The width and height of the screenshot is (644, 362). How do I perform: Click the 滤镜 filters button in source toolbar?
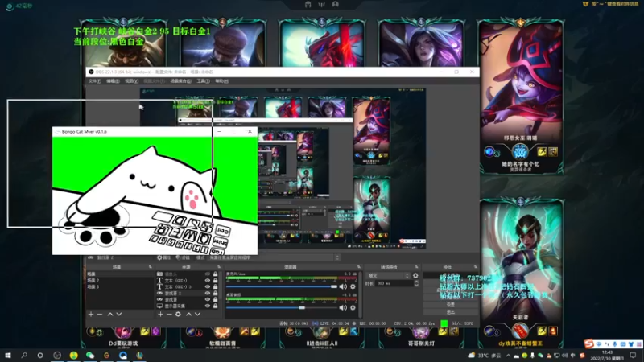coord(183,257)
